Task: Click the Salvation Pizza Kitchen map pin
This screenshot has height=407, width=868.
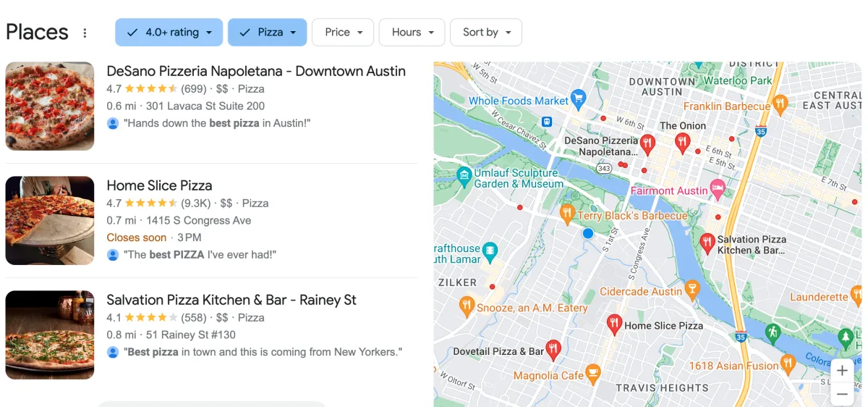Action: coord(707,243)
